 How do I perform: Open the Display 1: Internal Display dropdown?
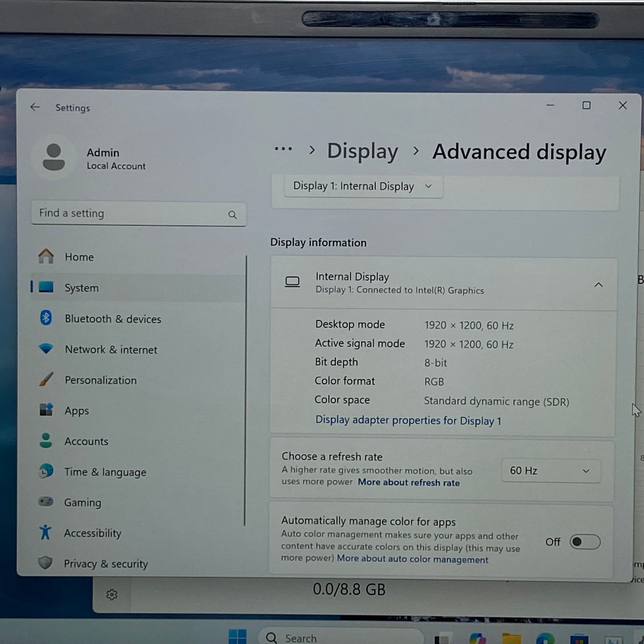tap(363, 186)
